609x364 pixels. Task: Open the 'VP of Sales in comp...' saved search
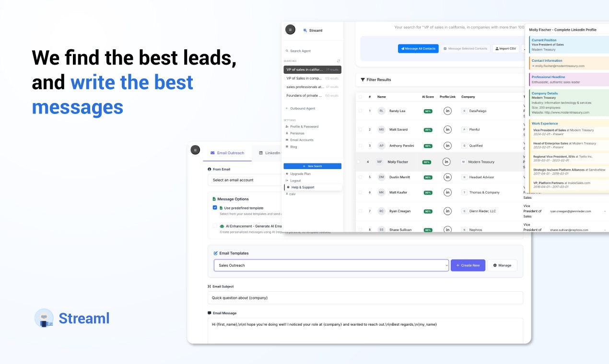(x=312, y=78)
